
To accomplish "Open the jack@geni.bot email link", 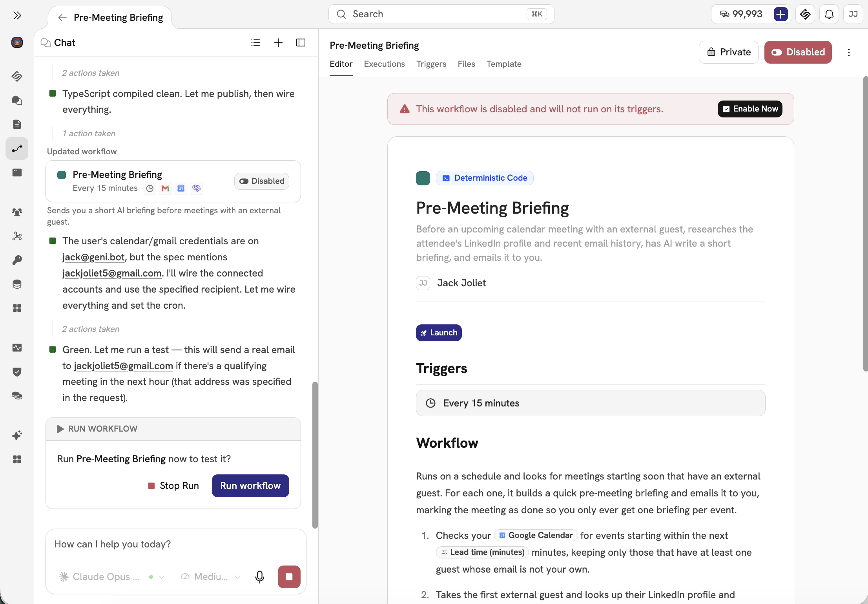I will pos(93,257).
